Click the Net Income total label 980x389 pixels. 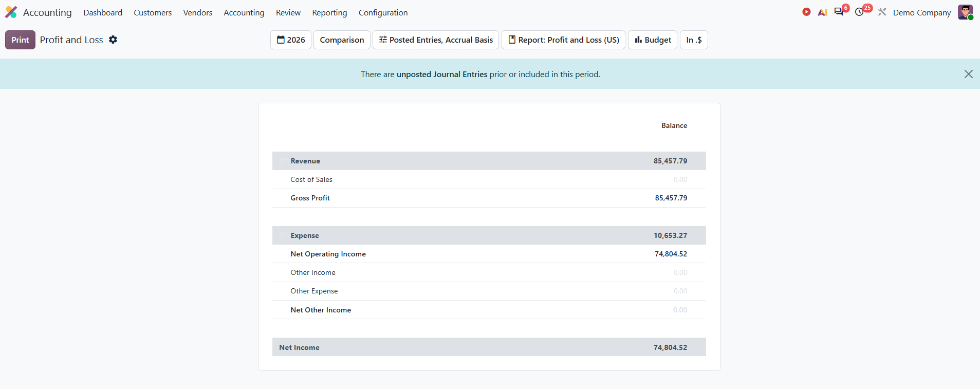coord(299,347)
